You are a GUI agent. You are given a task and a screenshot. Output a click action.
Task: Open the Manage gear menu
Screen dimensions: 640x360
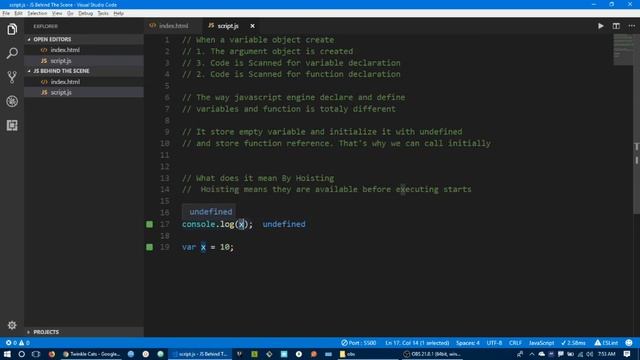point(12,325)
